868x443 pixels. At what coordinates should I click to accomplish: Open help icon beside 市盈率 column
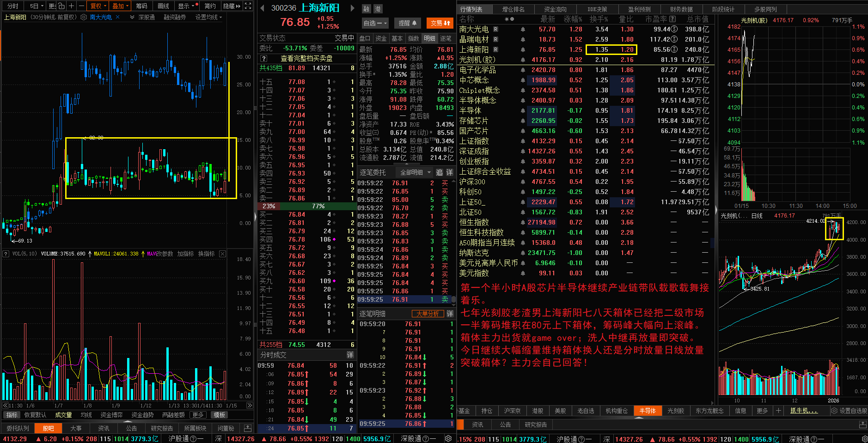[x=672, y=19]
